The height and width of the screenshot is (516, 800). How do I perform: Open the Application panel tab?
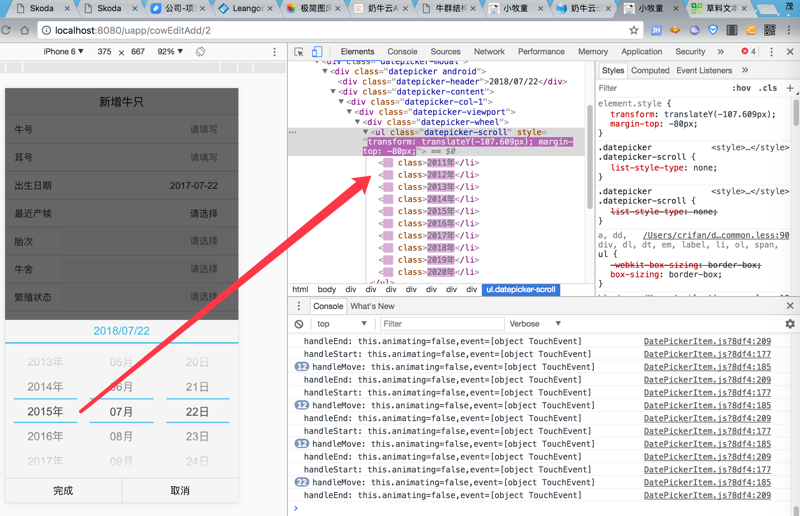click(641, 52)
